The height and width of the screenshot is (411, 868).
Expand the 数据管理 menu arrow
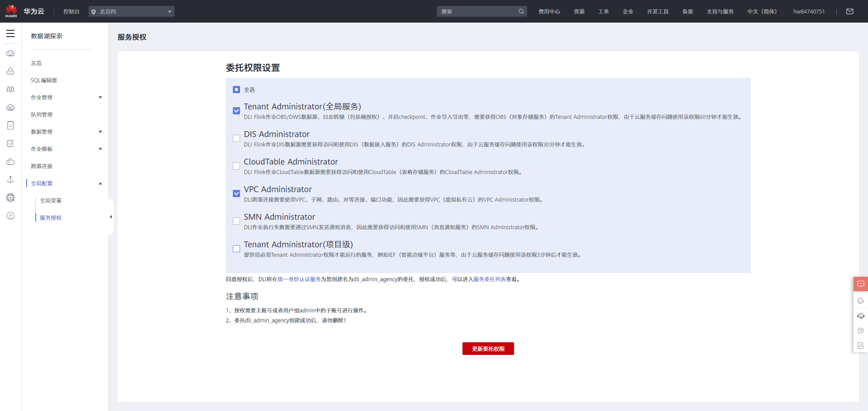point(100,132)
